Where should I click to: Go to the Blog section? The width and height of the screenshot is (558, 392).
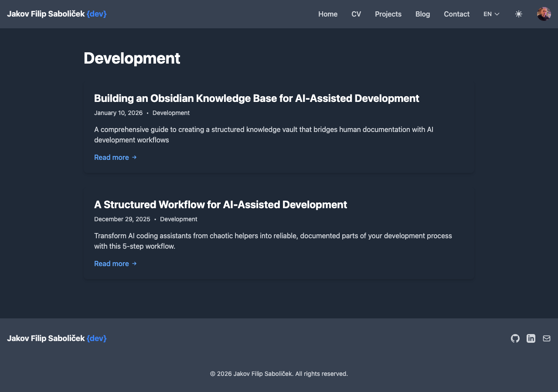click(x=422, y=14)
